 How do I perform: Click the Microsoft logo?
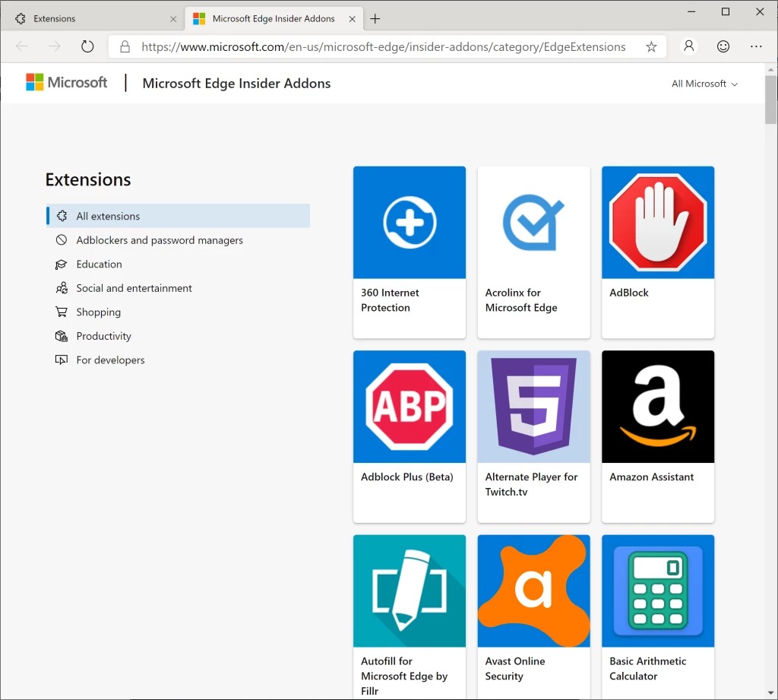point(67,83)
